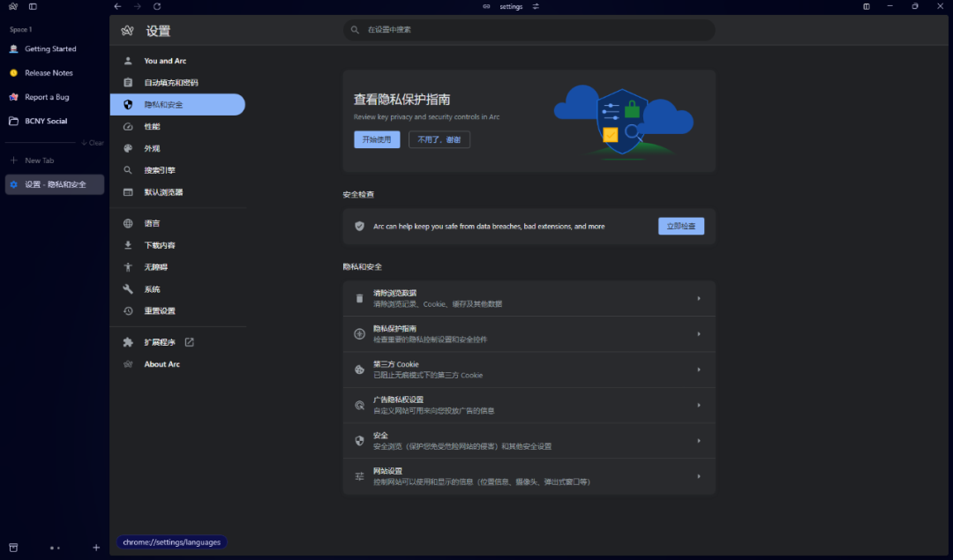Viewport: 953px width, 560px height.
Task: Open You and Arc settings section
Action: (x=177, y=61)
